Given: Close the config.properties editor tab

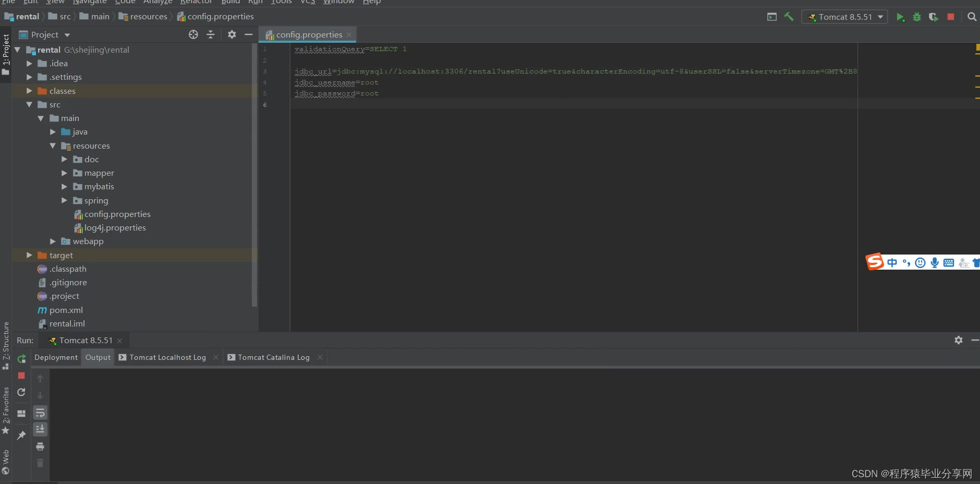Looking at the screenshot, I should 349,34.
